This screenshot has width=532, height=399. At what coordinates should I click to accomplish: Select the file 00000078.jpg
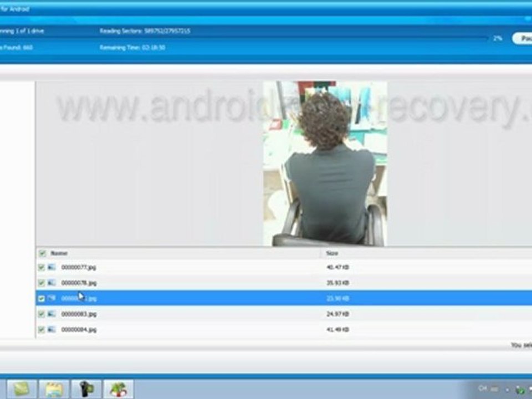pos(79,283)
